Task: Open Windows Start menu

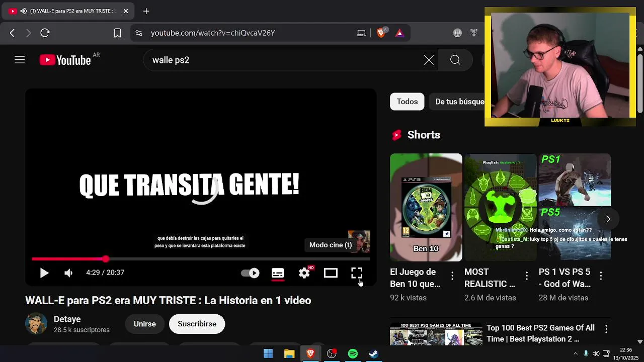Action: 268,353
